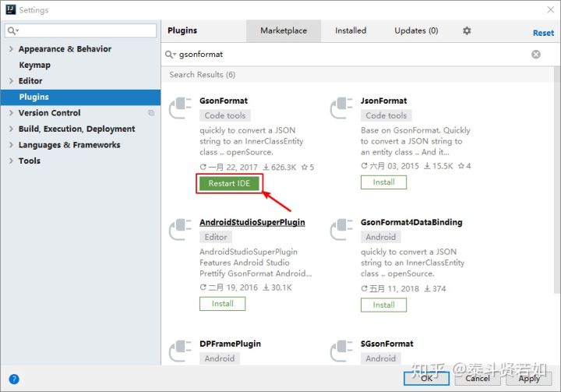Click Android tag under SGsonFormat
Viewport: 561px width, 392px height.
[x=381, y=358]
